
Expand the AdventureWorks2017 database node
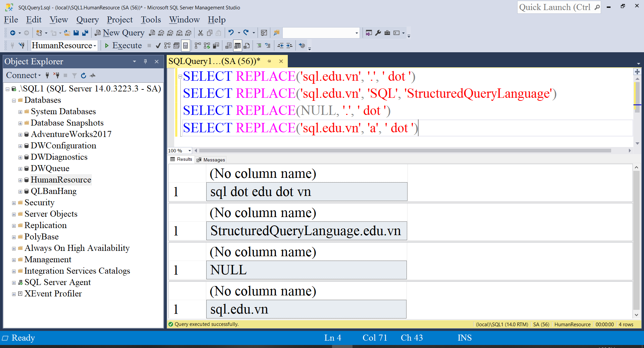(x=20, y=135)
